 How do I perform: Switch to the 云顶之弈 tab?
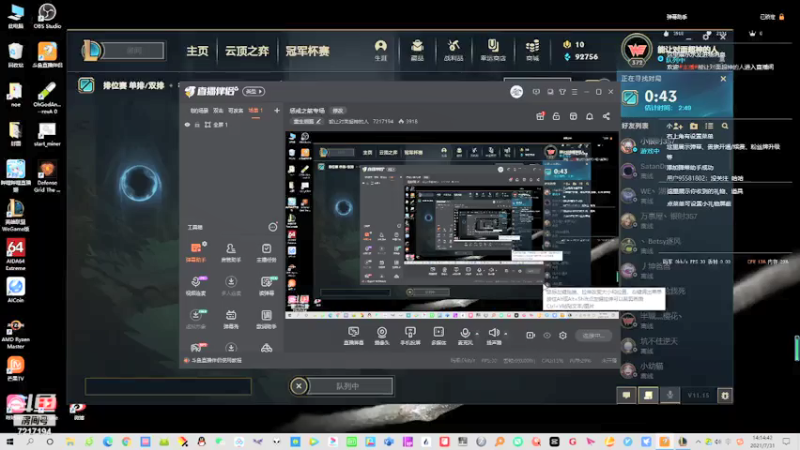(247, 51)
